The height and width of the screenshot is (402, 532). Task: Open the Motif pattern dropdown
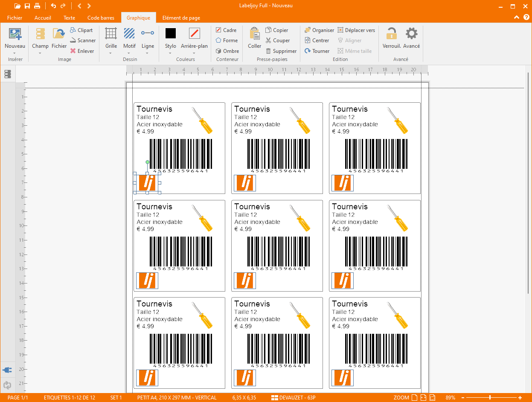129,53
